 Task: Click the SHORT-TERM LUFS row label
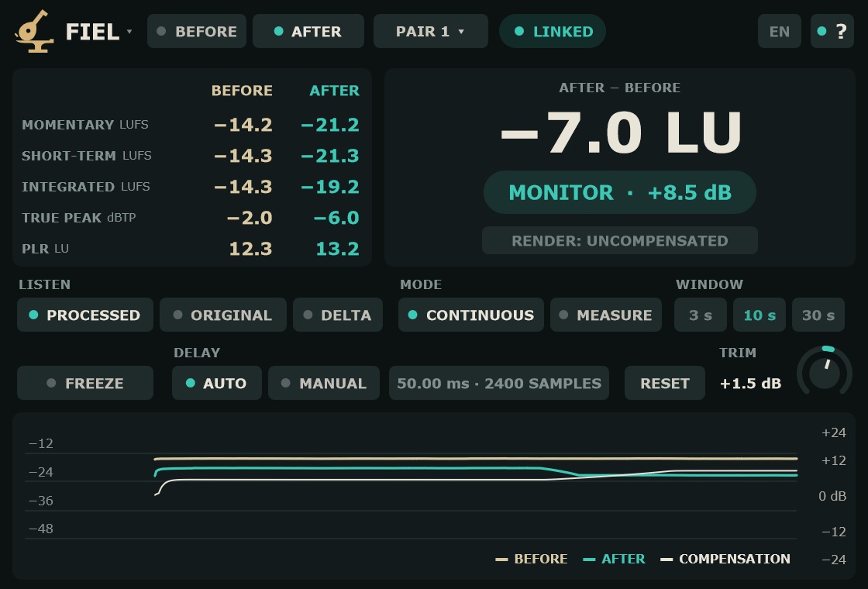pyautogui.click(x=86, y=156)
